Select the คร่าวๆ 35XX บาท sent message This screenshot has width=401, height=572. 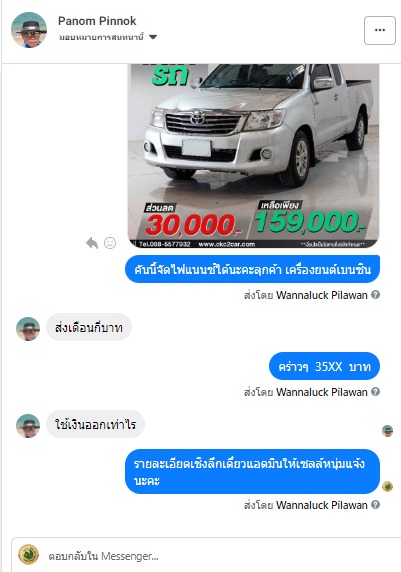click(324, 366)
